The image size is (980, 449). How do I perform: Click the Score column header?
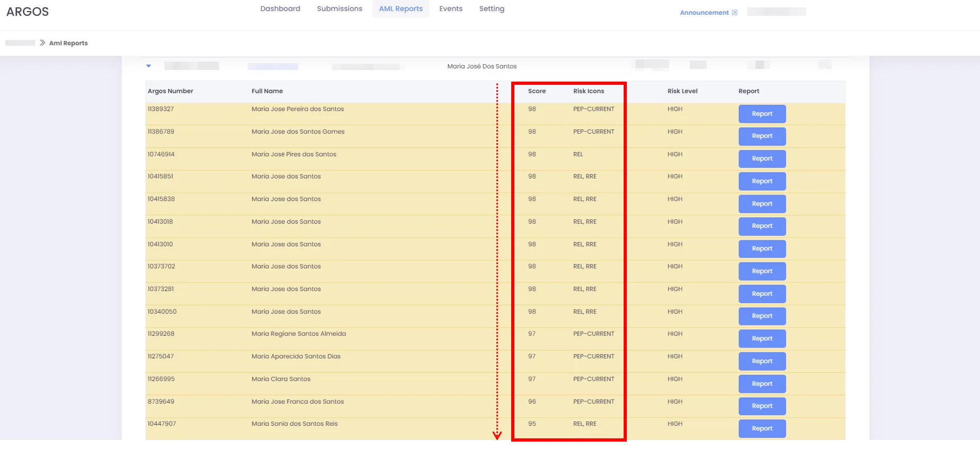(537, 91)
